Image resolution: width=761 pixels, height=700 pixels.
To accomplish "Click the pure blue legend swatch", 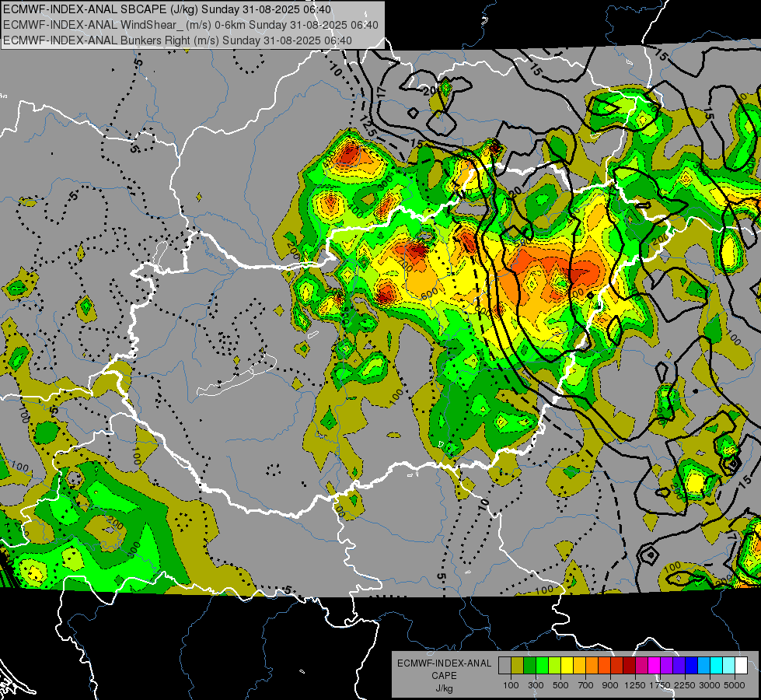I will point(692,665).
